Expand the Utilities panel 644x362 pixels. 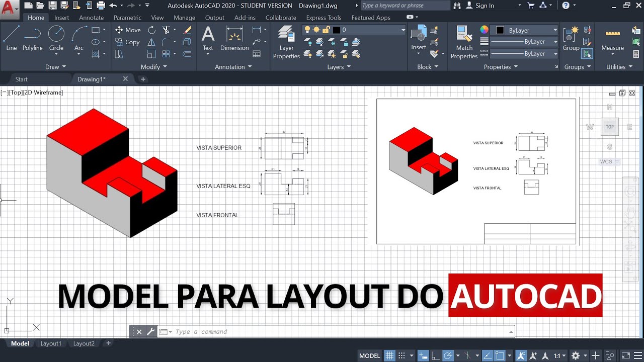click(619, 67)
